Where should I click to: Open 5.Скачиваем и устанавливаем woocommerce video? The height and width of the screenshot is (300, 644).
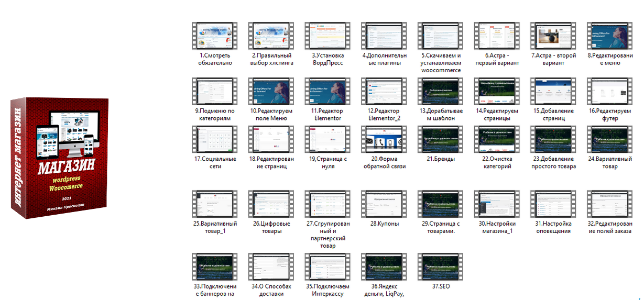440,37
